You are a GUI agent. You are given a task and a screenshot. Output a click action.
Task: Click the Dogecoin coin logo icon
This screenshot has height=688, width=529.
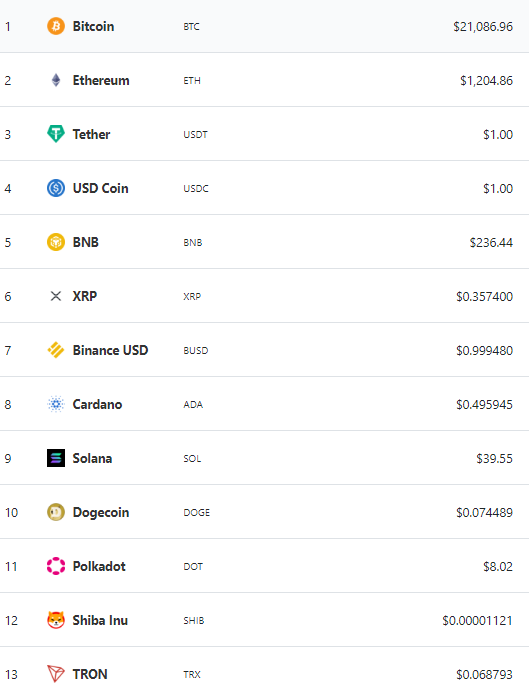[x=56, y=512]
